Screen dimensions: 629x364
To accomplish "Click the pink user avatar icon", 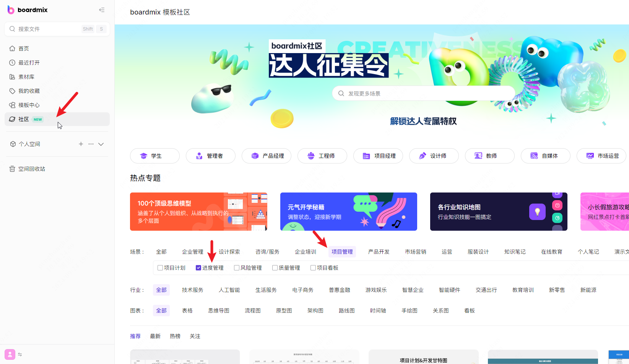I will (x=10, y=354).
